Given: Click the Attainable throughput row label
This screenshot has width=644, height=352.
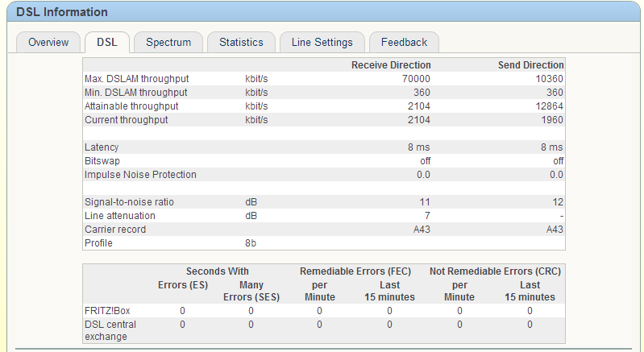Looking at the screenshot, I should click(131, 106).
